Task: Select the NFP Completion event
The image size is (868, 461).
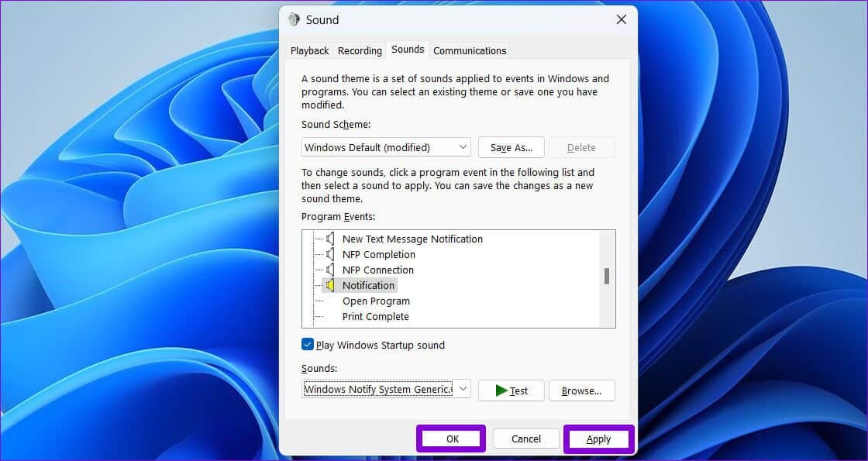Action: coord(379,254)
